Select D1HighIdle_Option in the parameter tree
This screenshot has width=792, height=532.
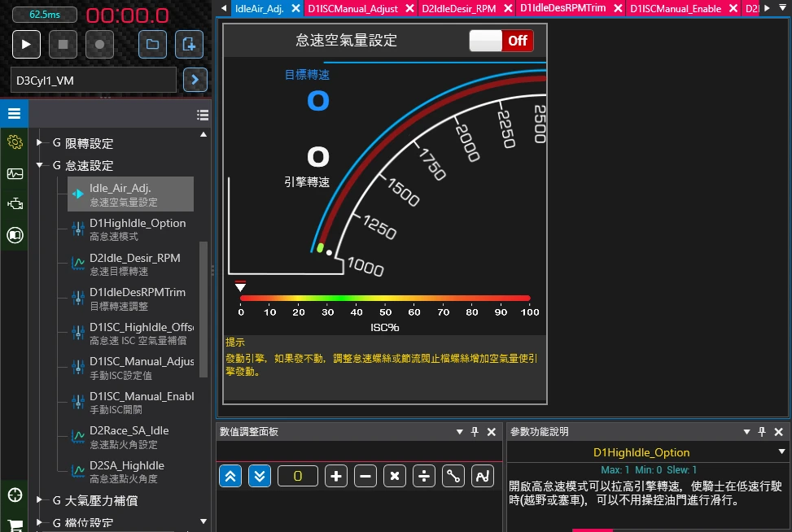click(131, 229)
